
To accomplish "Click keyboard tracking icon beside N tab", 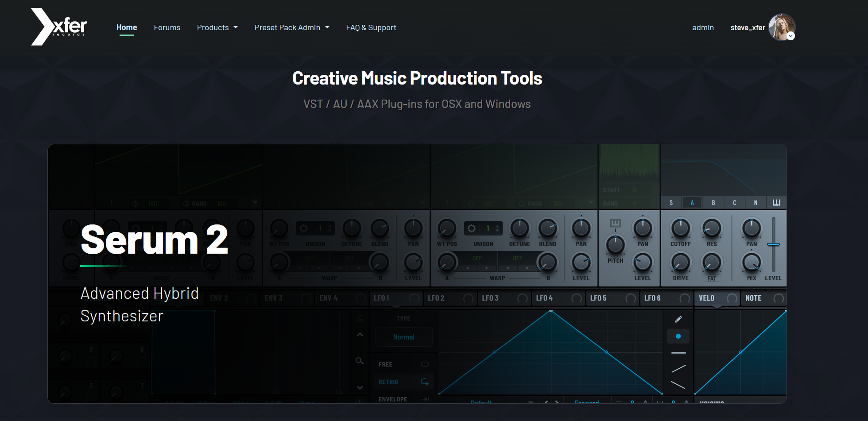I will pos(776,203).
